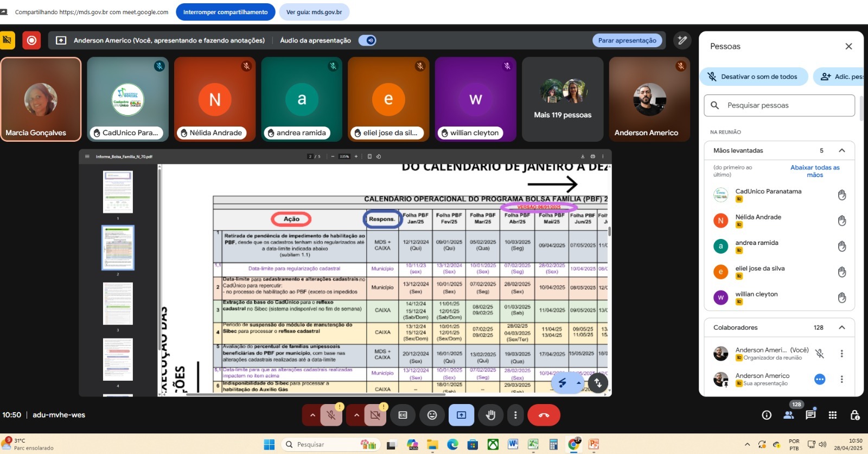Toggle the camera on/off button
The height and width of the screenshot is (454, 868).
pos(375,415)
